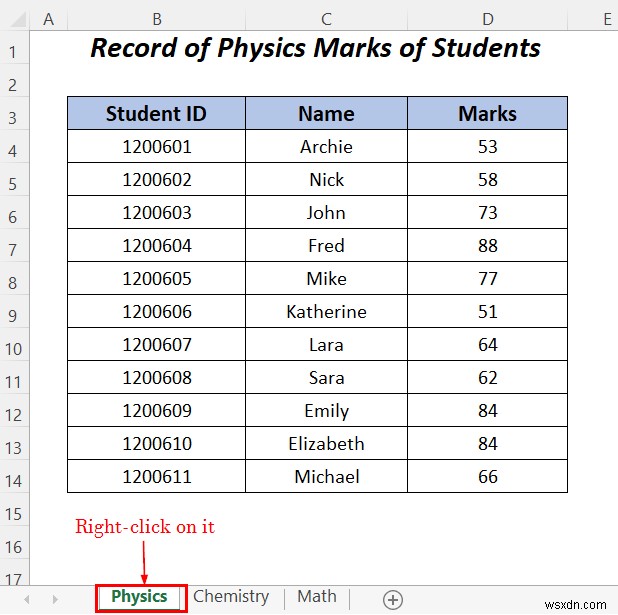This screenshot has width=618, height=615.
Task: Select row 10 header
Action: pos(14,344)
